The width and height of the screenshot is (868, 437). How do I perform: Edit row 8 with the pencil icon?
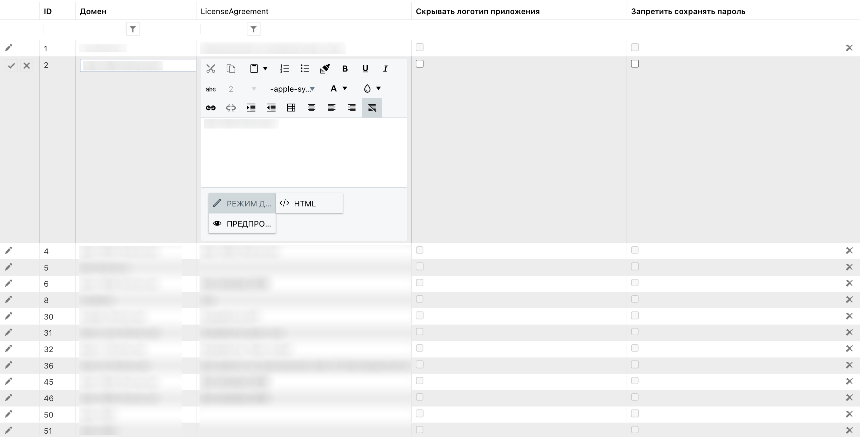[9, 300]
